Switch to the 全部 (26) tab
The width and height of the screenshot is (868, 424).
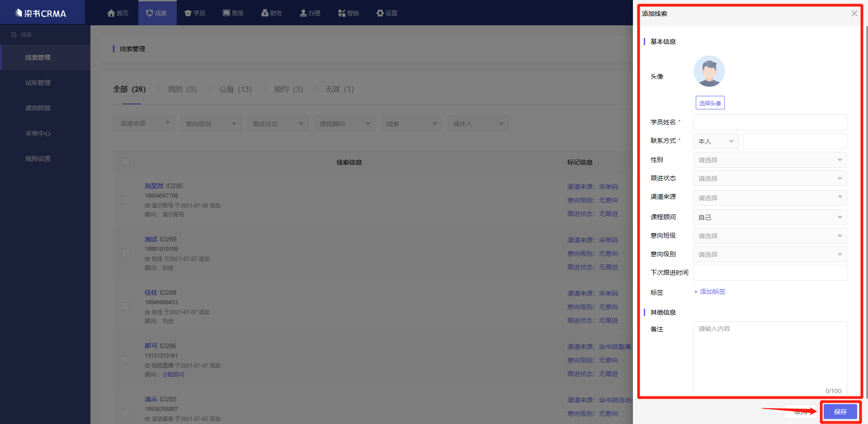click(129, 89)
